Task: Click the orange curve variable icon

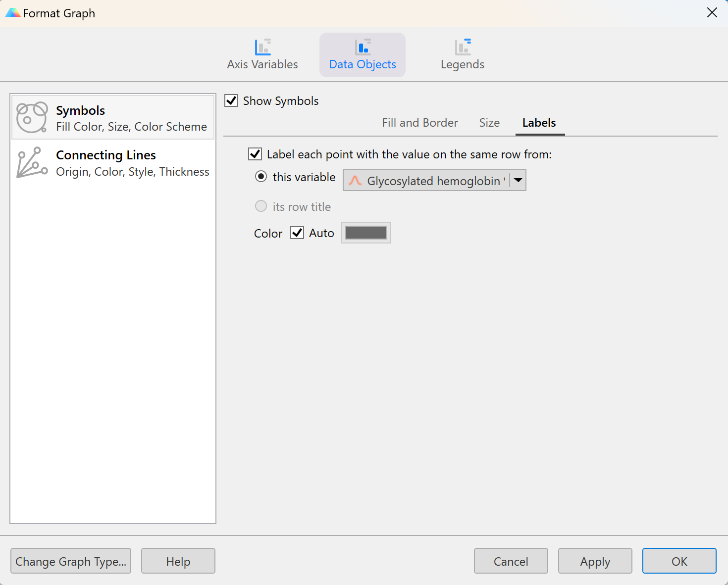Action: coord(355,181)
